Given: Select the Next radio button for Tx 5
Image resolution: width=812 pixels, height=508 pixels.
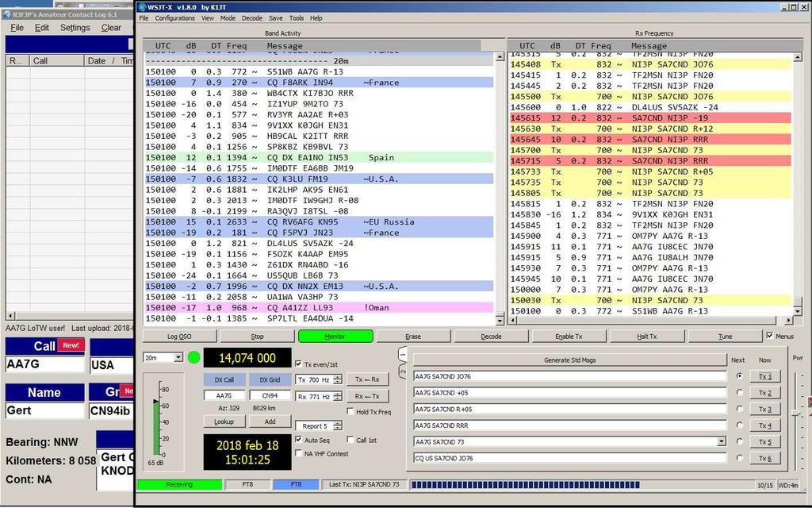Looking at the screenshot, I should tap(740, 441).
